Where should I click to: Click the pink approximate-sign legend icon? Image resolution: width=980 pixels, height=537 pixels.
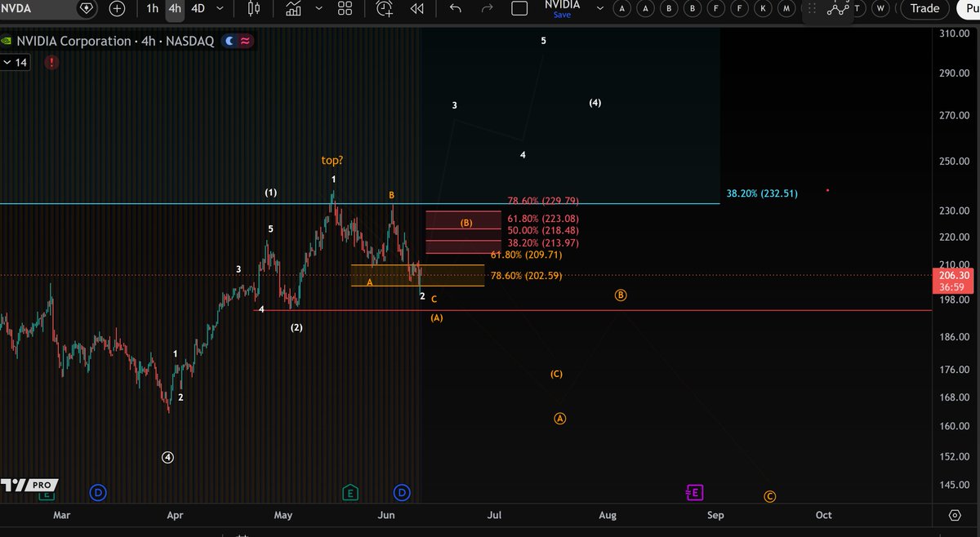click(245, 41)
